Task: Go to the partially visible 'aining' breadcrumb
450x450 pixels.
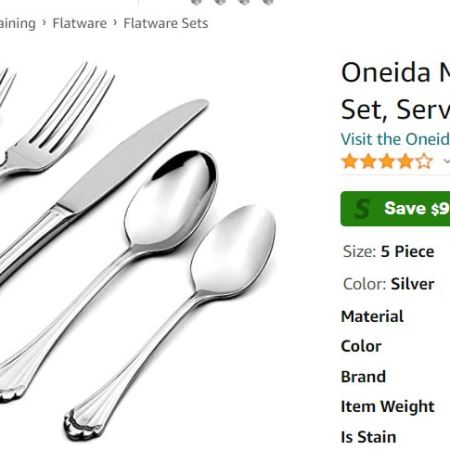Action: (18, 24)
